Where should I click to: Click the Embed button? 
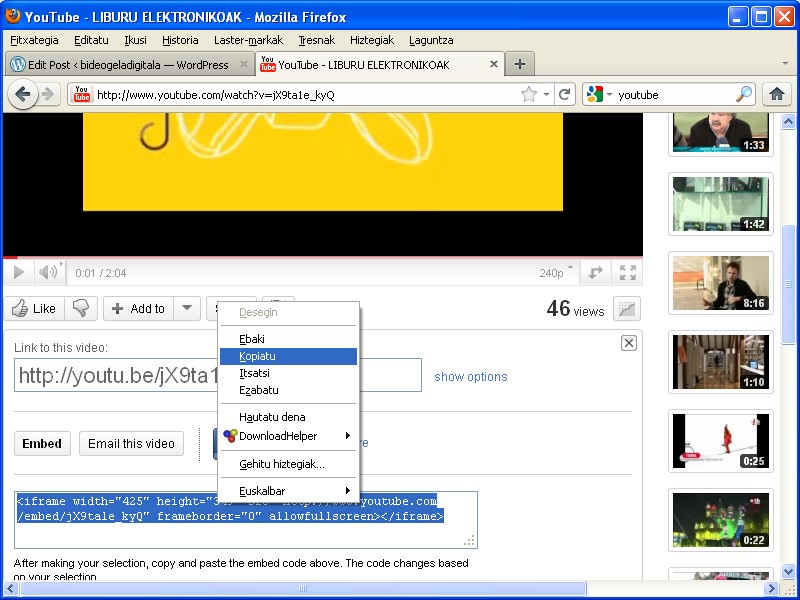click(x=42, y=443)
